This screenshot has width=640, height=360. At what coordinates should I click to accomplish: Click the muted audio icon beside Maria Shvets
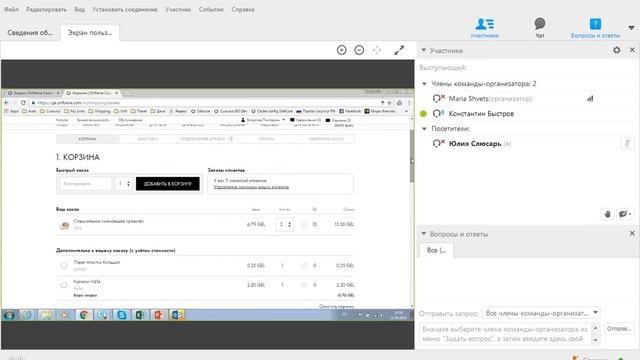pyautogui.click(x=439, y=98)
